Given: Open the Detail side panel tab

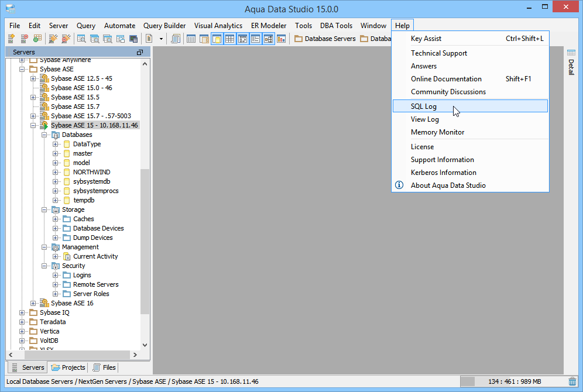Looking at the screenshot, I should pos(571,62).
